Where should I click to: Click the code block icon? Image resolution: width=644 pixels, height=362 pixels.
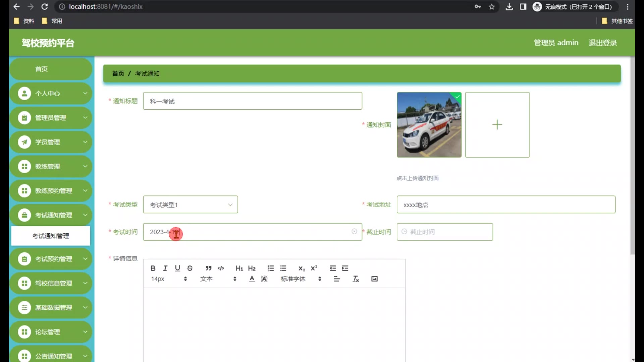(221, 268)
